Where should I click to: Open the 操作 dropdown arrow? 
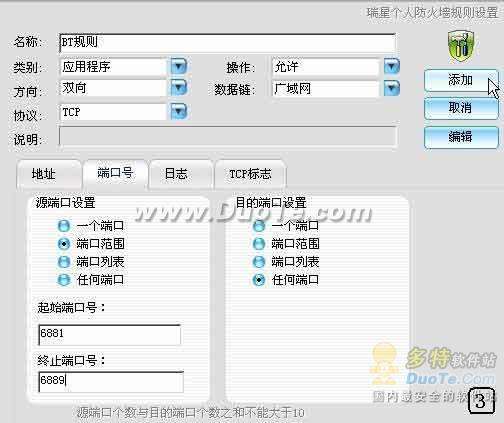click(392, 66)
